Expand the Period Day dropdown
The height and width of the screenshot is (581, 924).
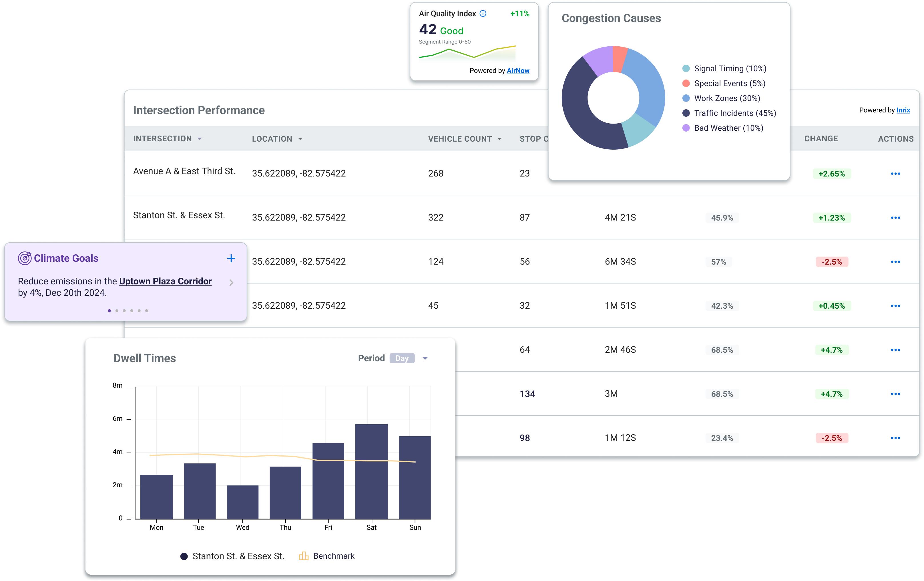click(x=425, y=358)
